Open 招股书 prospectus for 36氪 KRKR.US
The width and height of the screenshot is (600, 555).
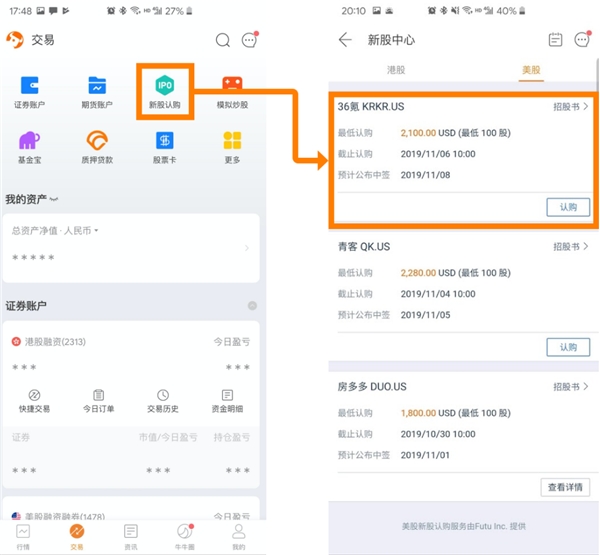point(571,107)
